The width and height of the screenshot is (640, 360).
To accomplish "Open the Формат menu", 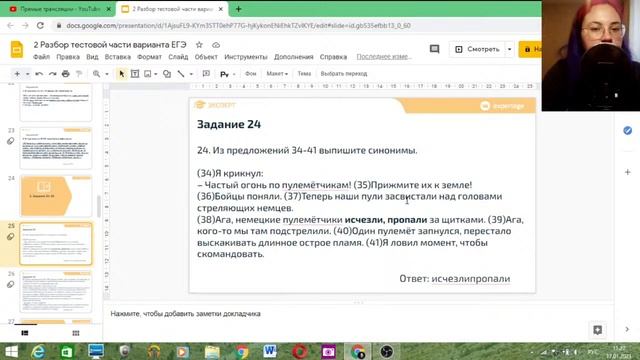I will [149, 57].
